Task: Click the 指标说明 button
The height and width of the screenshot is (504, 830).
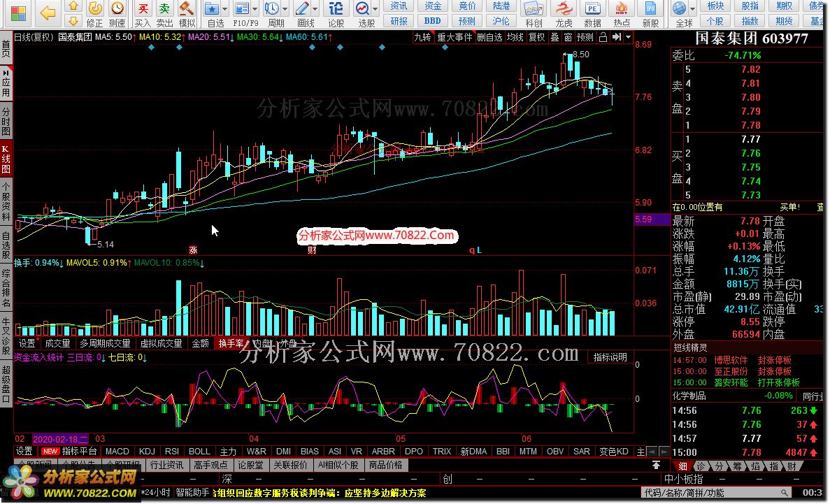Action: tap(610, 357)
